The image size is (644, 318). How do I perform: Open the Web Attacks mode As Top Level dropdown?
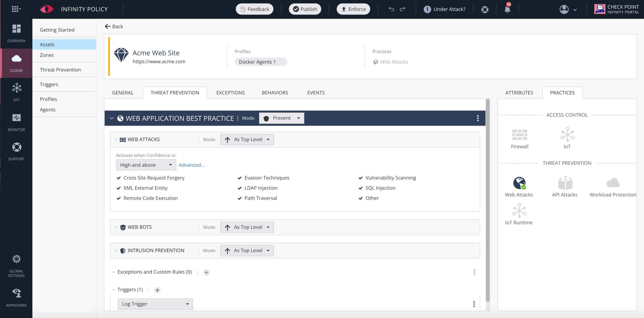(247, 140)
